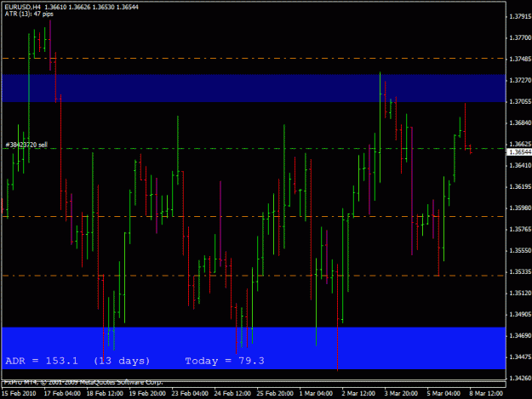Click price label 1.35765 on the scale
This screenshot has width=532, height=399.
(520, 229)
